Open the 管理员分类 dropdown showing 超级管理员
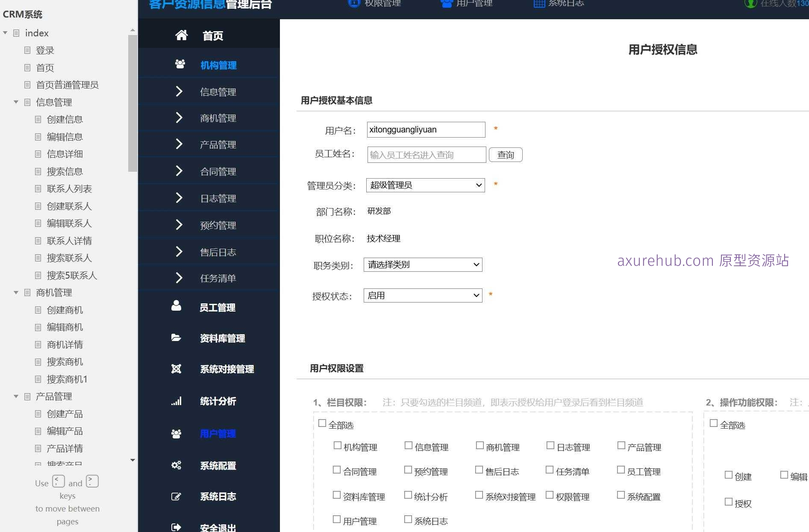This screenshot has height=532, width=809. (x=425, y=185)
